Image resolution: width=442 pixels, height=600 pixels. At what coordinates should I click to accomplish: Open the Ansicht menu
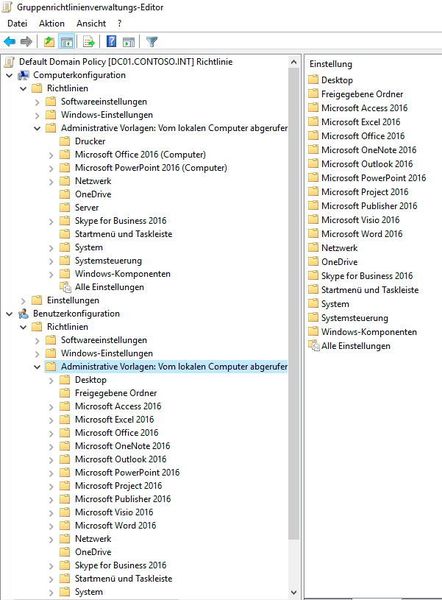pos(91,23)
